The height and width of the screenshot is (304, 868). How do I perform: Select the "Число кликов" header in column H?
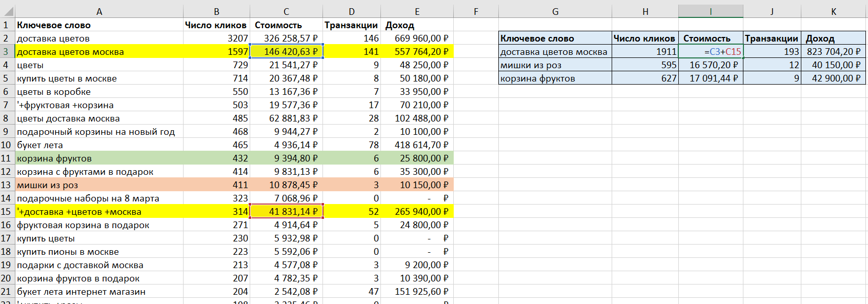pyautogui.click(x=644, y=38)
